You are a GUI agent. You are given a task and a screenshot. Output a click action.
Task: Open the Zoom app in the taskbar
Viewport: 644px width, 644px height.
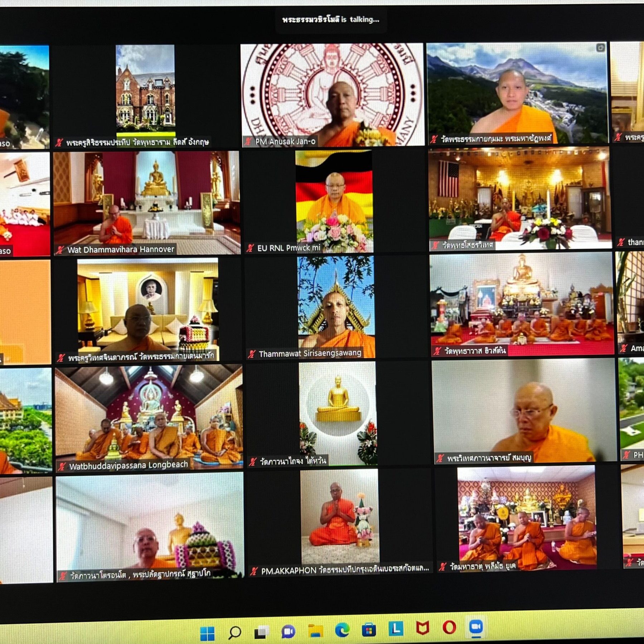[x=476, y=627]
